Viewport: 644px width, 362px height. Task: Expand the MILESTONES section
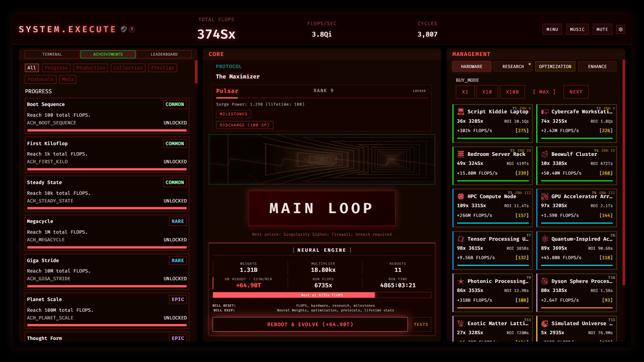pyautogui.click(x=233, y=114)
